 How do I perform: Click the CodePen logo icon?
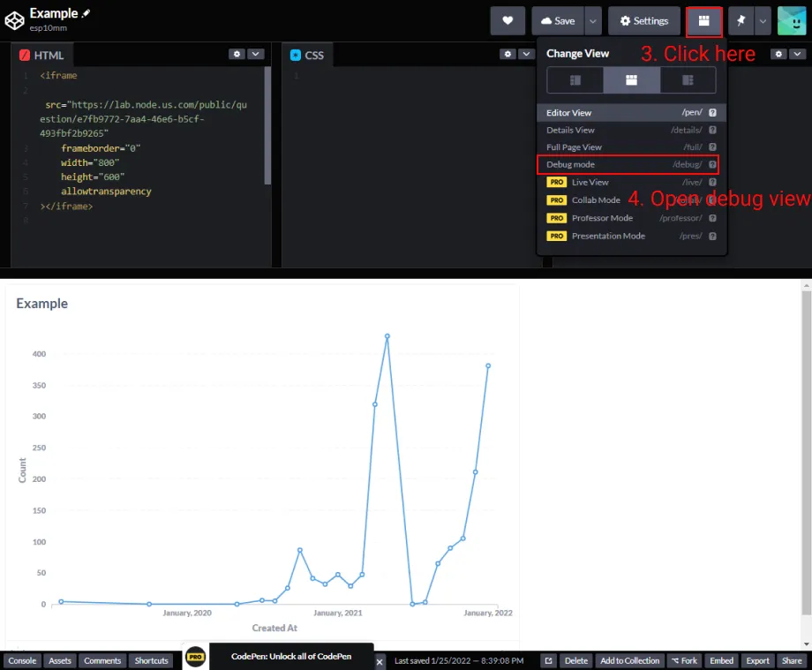pyautogui.click(x=15, y=19)
